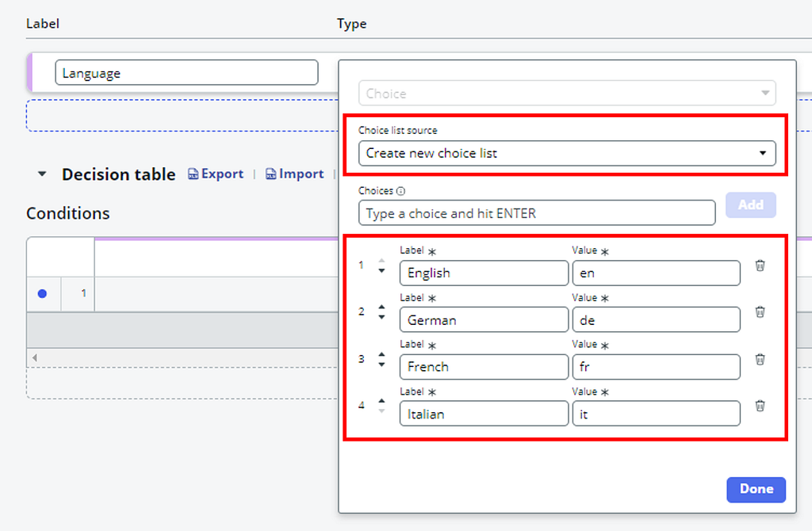812x531 pixels.
Task: Delete the English choice row
Action: [760, 265]
